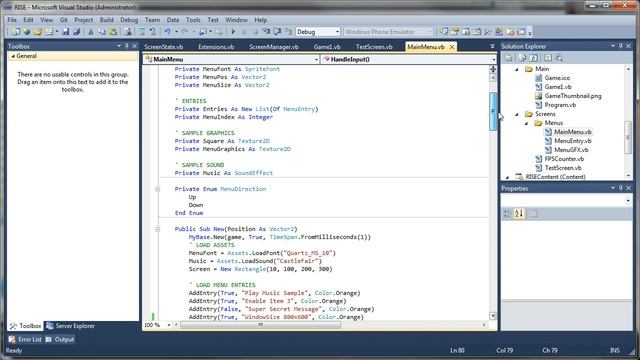Click the Alphabetical sort icon in Properties
The width and height of the screenshot is (640, 360).
[519, 213]
